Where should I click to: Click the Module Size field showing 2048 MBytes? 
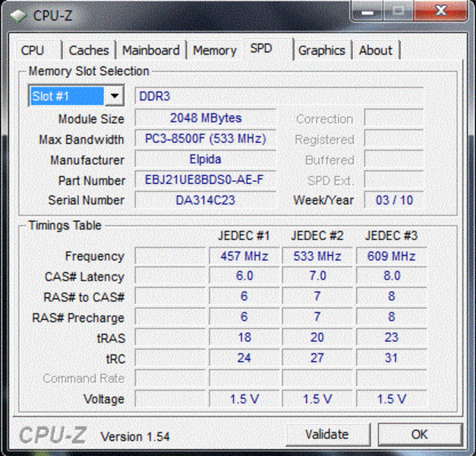point(205,119)
